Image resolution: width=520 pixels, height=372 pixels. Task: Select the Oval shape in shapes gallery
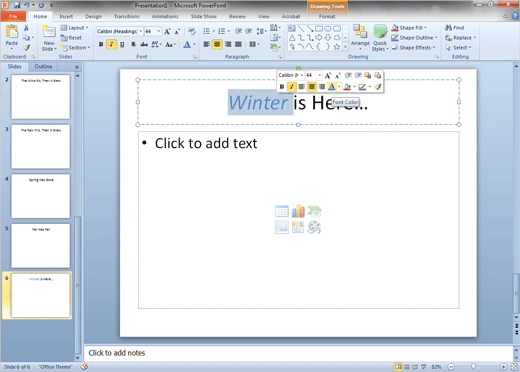pos(328,29)
